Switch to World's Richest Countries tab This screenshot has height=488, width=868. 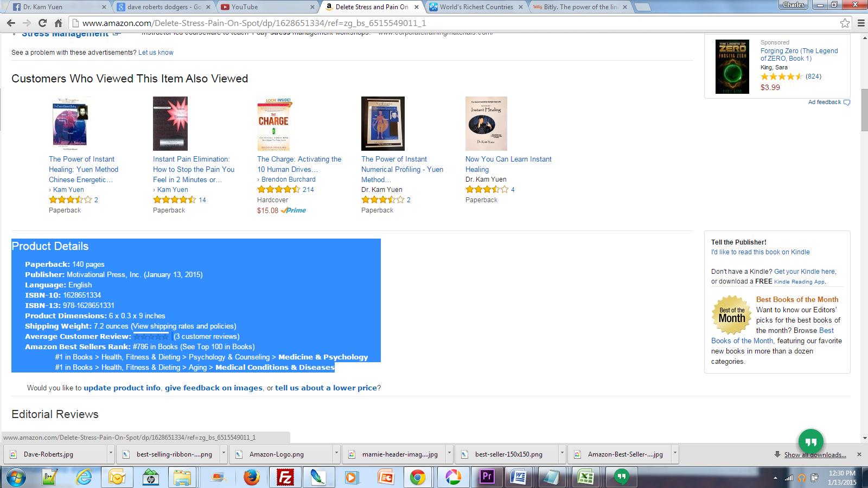(476, 7)
